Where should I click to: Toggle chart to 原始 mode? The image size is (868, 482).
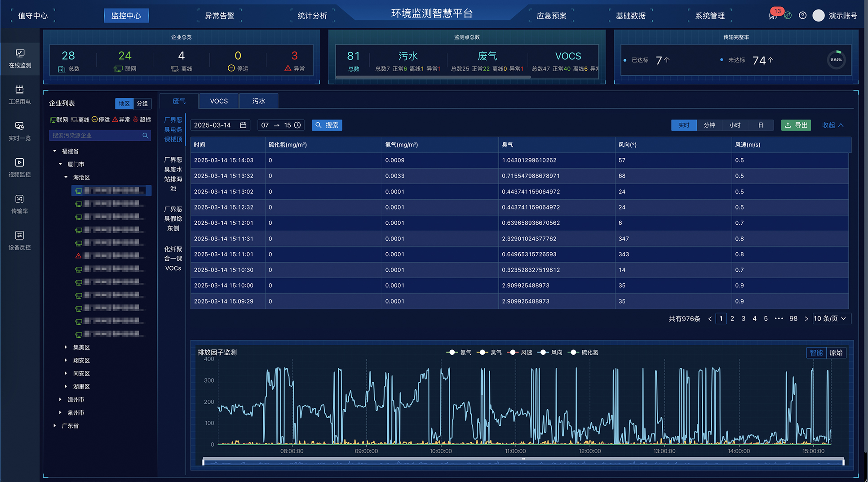[836, 353]
